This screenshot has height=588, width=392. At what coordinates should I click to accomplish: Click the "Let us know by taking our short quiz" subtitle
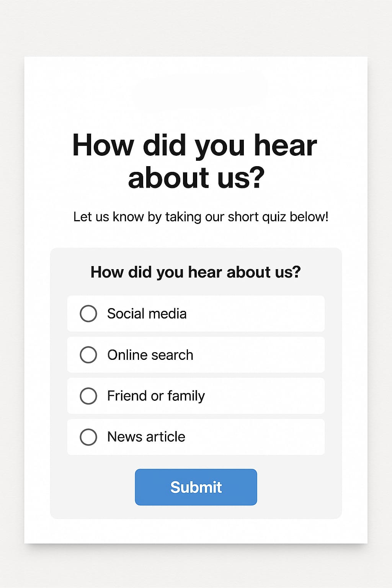pos(201,217)
